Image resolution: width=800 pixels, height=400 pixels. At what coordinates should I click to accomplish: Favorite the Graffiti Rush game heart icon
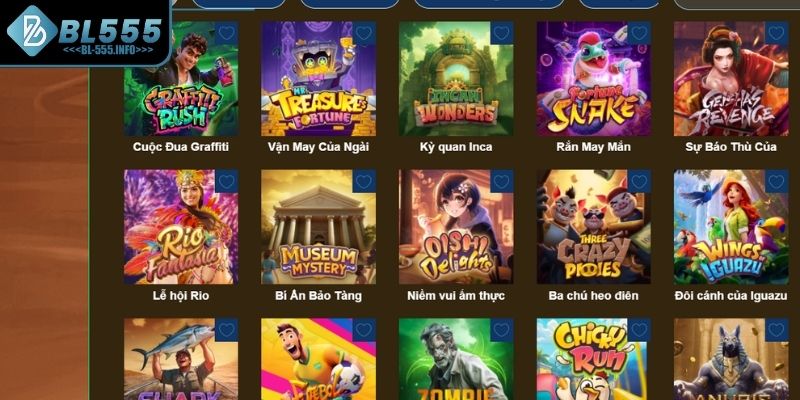click(x=227, y=33)
